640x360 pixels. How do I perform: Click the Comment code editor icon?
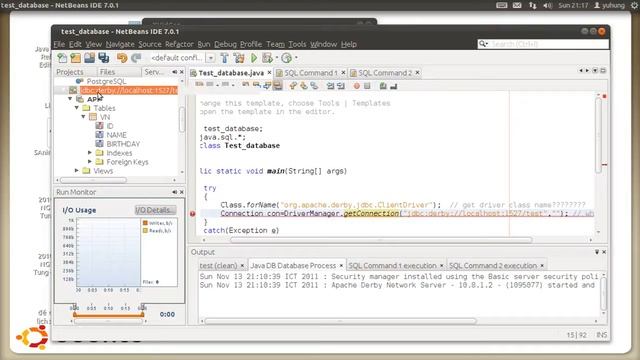383,86
